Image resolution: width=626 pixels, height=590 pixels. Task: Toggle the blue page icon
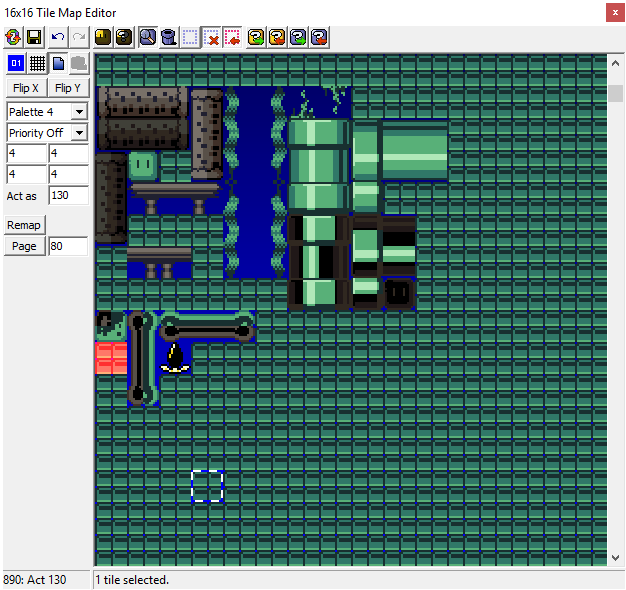pos(58,63)
